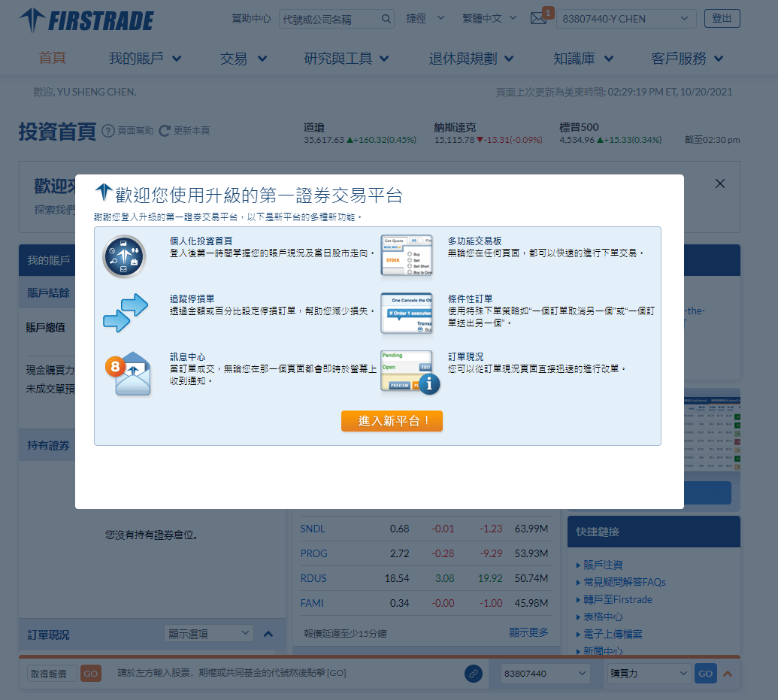The width and height of the screenshot is (778, 700).
Task: Click the RDUS ticker link
Action: tap(313, 578)
